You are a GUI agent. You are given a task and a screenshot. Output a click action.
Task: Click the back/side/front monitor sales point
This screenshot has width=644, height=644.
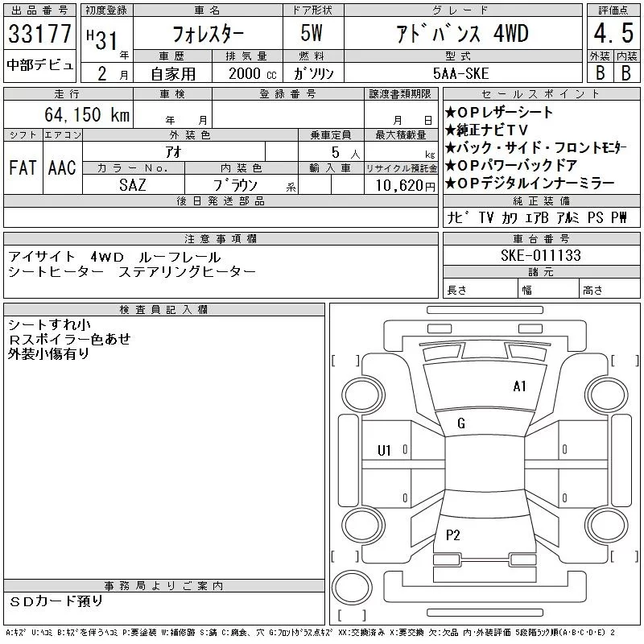pos(536,147)
